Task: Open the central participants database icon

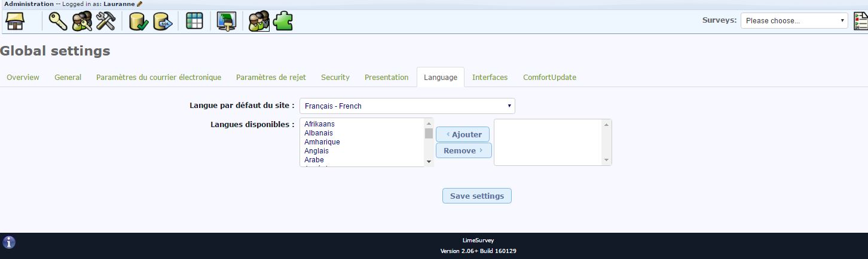Action: (259, 21)
